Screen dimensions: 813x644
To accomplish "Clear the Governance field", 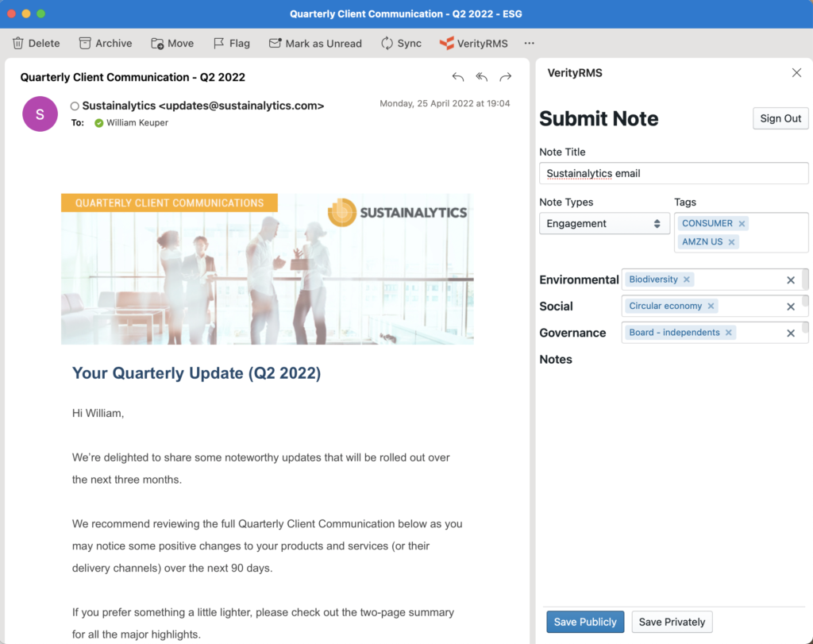I will click(791, 333).
